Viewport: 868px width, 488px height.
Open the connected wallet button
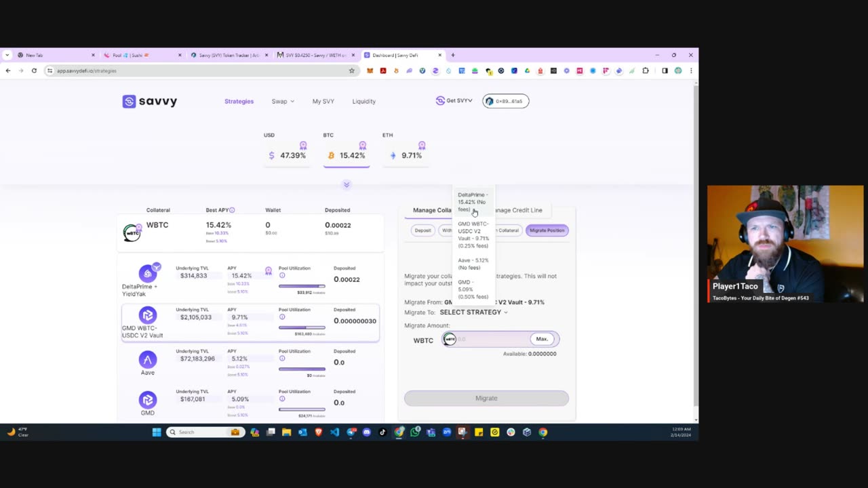[505, 101]
